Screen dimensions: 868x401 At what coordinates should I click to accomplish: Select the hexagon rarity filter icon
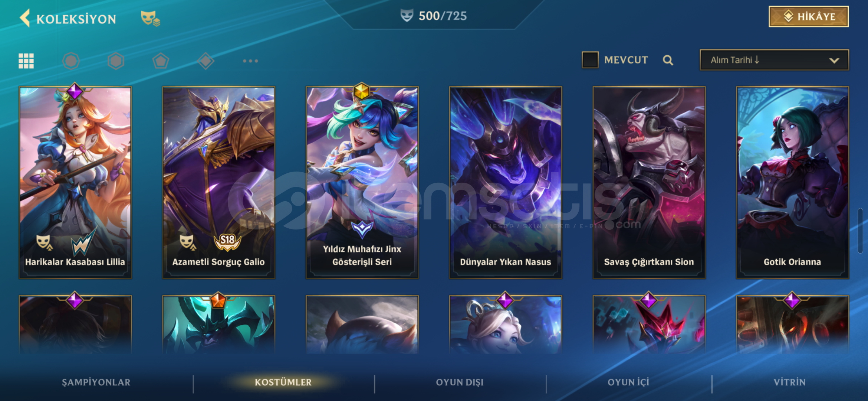coord(116,61)
